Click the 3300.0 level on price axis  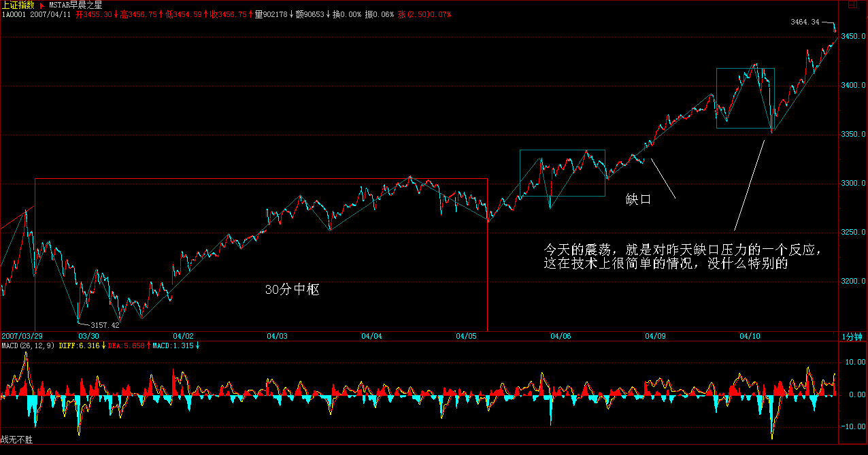point(852,184)
